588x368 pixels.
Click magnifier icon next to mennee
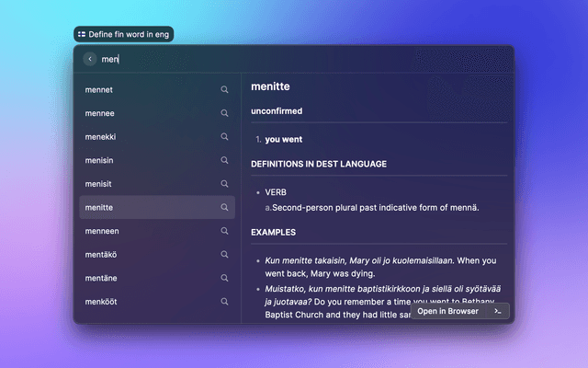tap(224, 114)
